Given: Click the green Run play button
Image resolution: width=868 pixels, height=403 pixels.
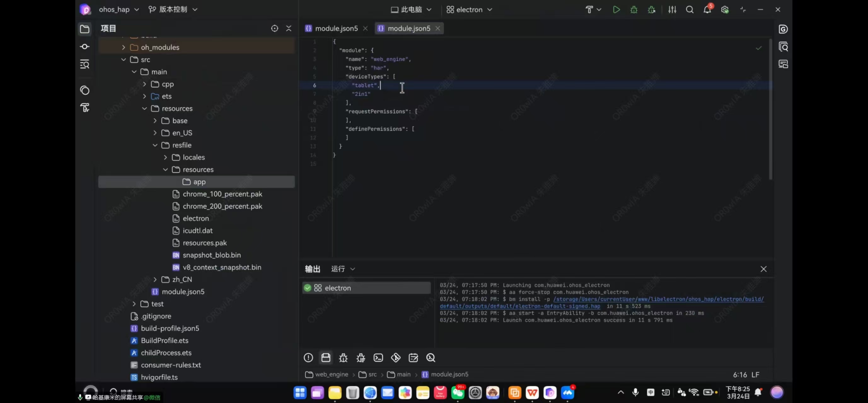Looking at the screenshot, I should click(616, 9).
